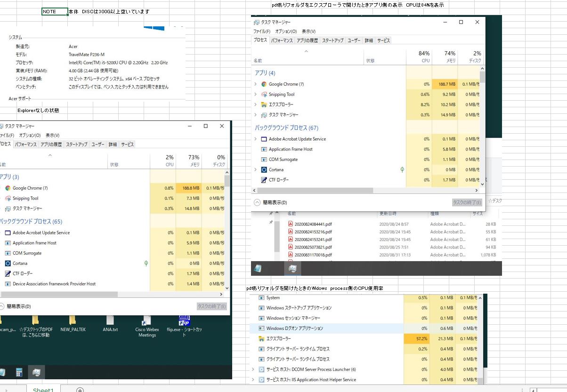Open 表示(V) menu in 73% memory Task Manager
This screenshot has height=392, width=567.
52,136
